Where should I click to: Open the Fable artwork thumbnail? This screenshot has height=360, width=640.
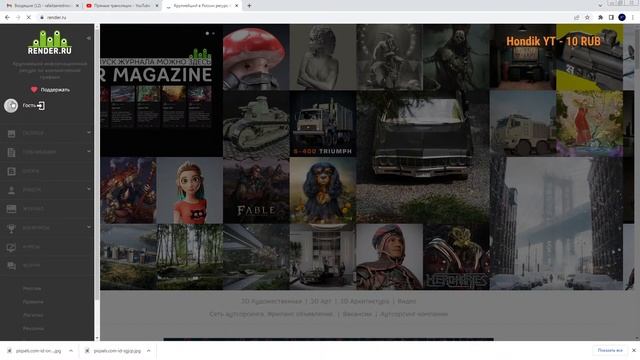256,191
